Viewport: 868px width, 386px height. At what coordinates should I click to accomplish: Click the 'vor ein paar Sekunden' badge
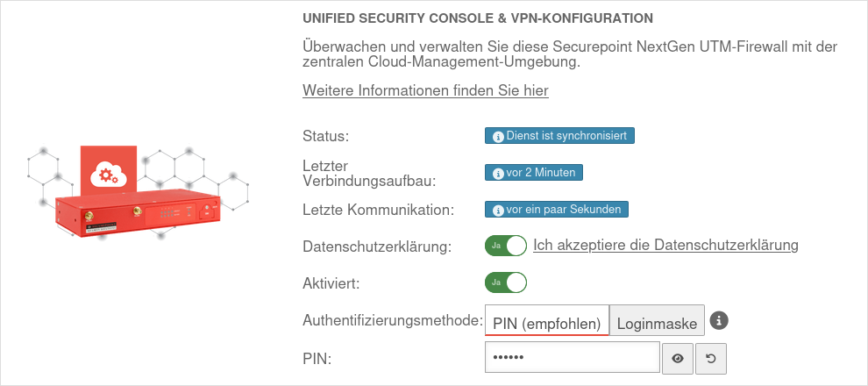557,210
